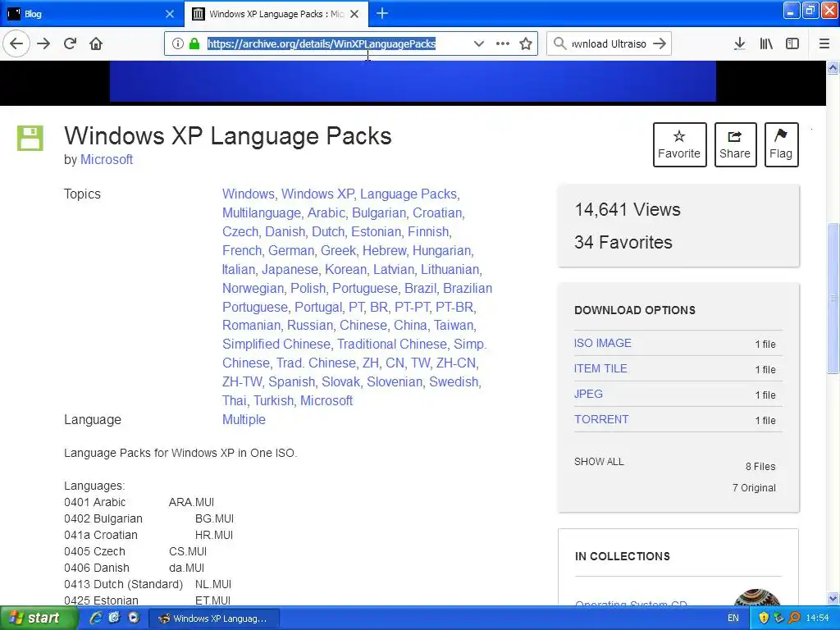The width and height of the screenshot is (840, 630).
Task: Click the green padlock security icon
Action: coord(194,44)
